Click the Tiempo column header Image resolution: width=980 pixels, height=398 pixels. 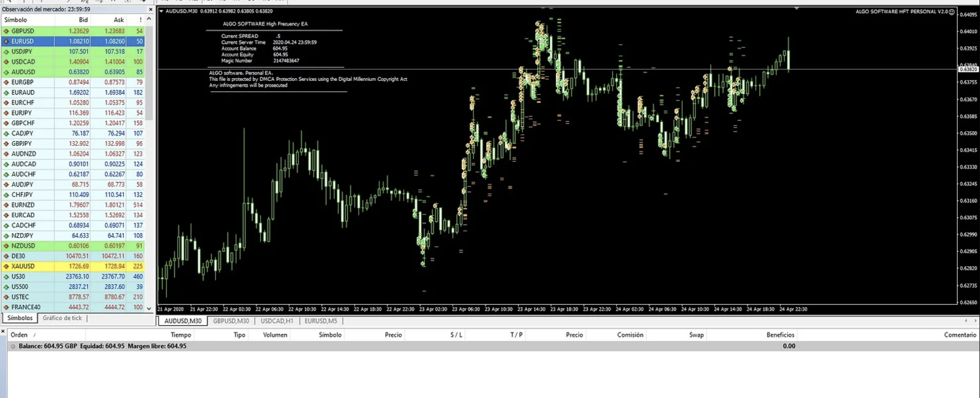pyautogui.click(x=140, y=335)
